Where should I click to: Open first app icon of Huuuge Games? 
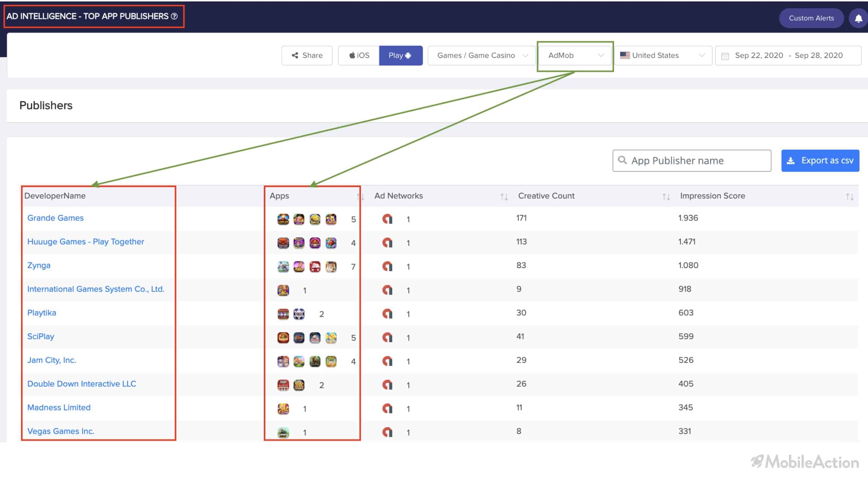tap(283, 243)
